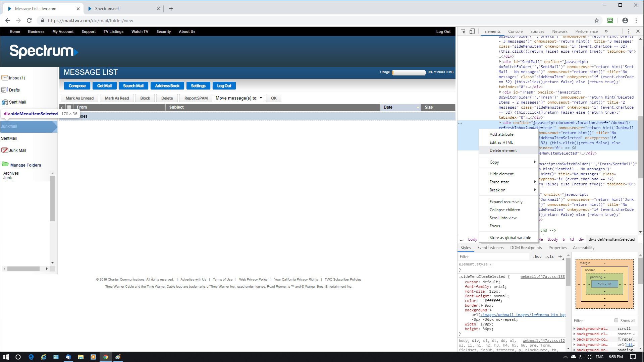Viewport: 644px width, 362px height.
Task: Click the Manage Folders icon
Action: click(5, 164)
